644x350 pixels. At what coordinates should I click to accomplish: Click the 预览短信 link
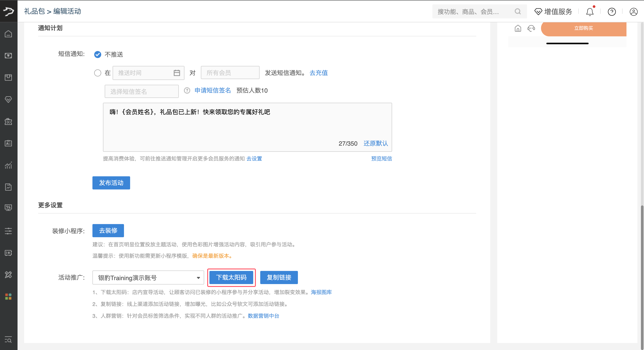382,159
